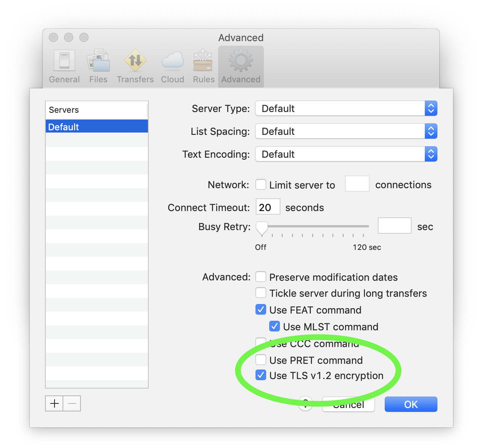Screen dimensions: 482x448
Task: Add a new server with plus button
Action: click(55, 403)
